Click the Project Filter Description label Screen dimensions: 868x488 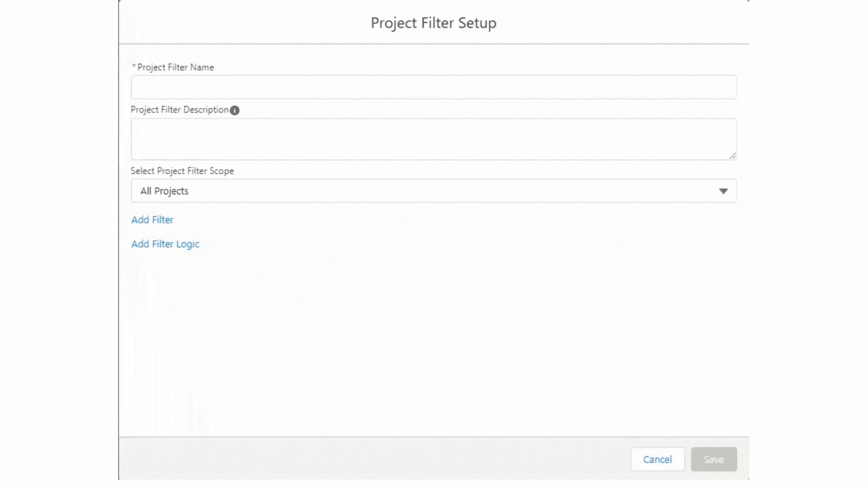pyautogui.click(x=180, y=110)
